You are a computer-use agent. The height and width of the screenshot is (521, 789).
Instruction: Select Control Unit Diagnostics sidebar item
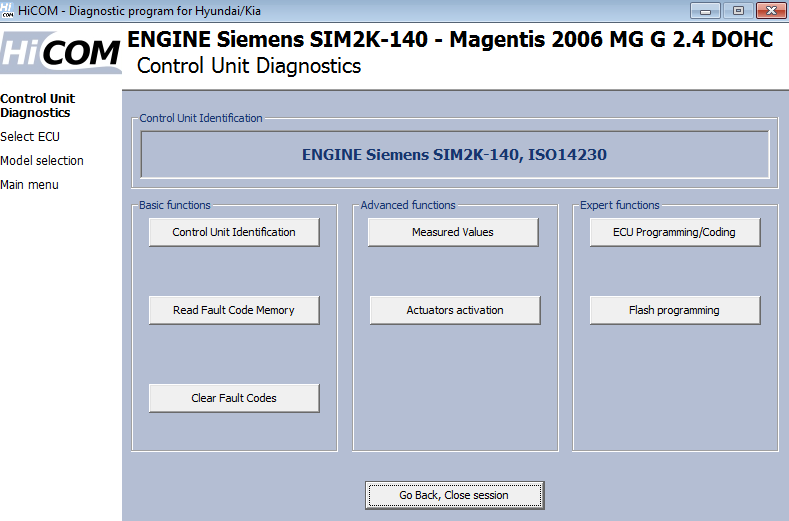(38, 105)
